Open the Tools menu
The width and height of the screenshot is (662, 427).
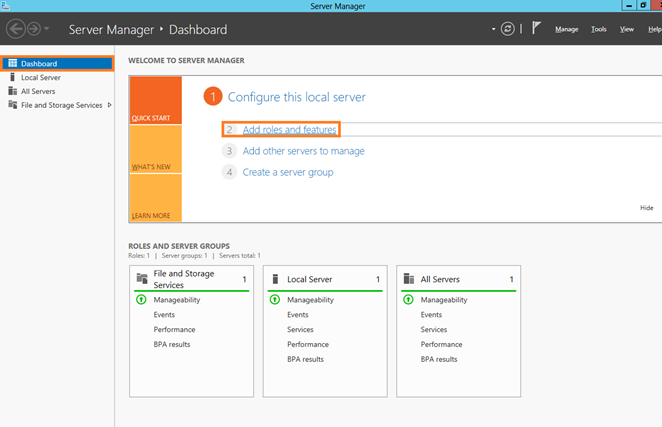[x=598, y=29]
